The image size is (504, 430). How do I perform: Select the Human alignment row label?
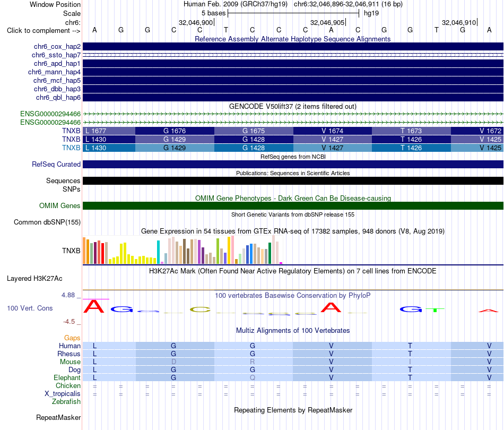(x=69, y=346)
